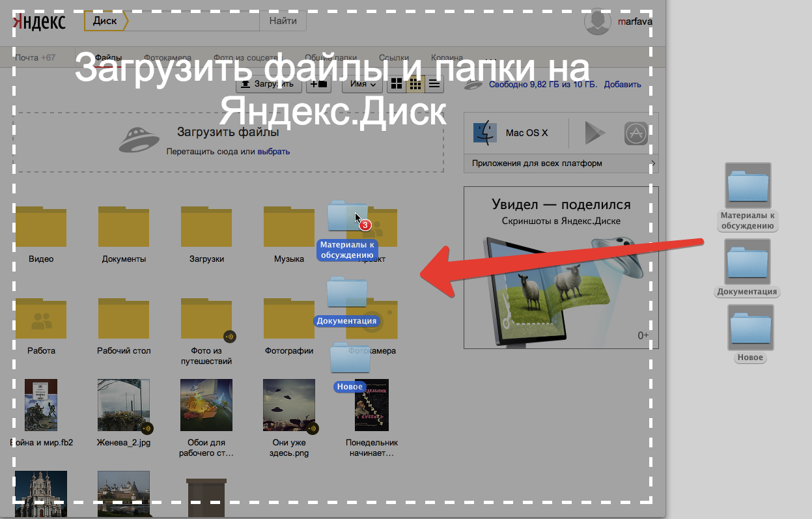Click the Найти search button
Screen dimensions: 812x519
click(283, 21)
